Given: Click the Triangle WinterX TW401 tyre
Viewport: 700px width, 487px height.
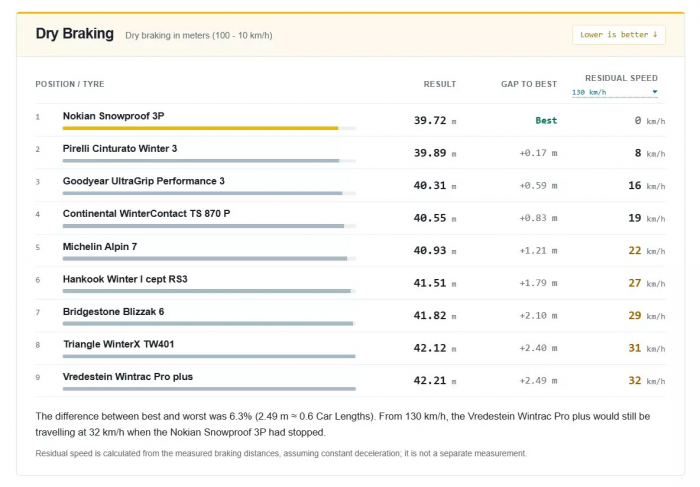Looking at the screenshot, I should 118,344.
